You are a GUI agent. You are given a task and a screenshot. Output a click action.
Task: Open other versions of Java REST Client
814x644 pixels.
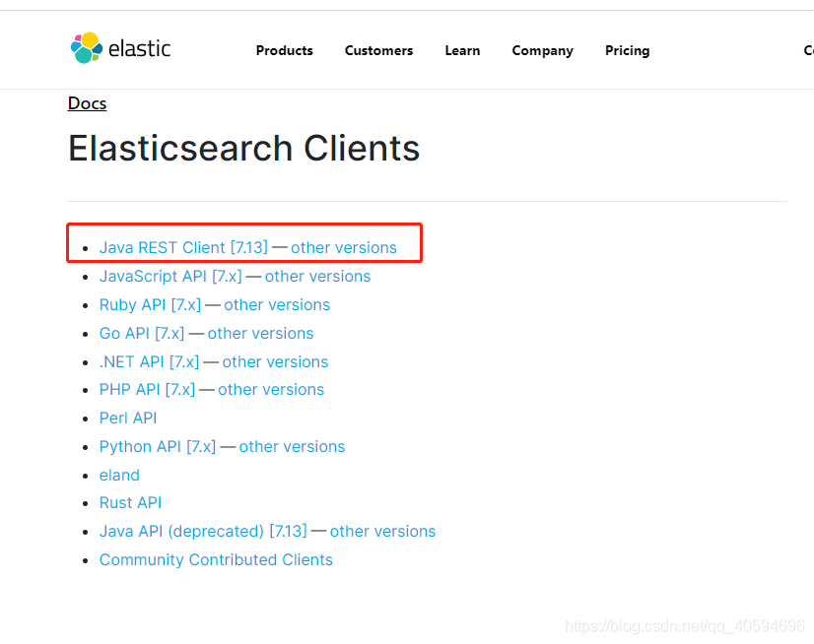pos(344,247)
